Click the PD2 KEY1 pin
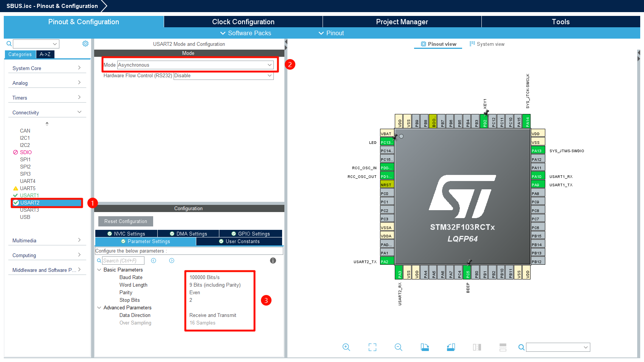 (x=484, y=121)
